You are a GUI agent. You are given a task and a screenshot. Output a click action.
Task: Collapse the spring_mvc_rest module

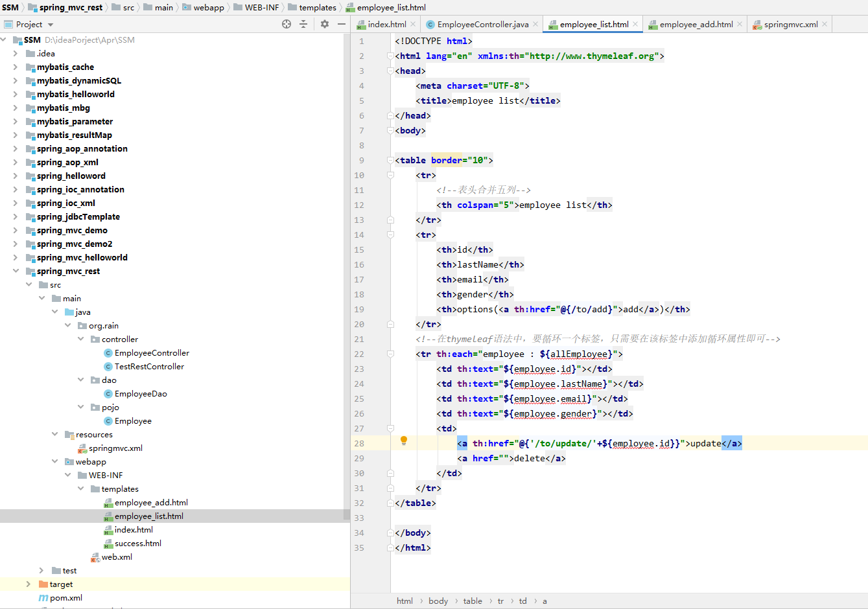16,271
